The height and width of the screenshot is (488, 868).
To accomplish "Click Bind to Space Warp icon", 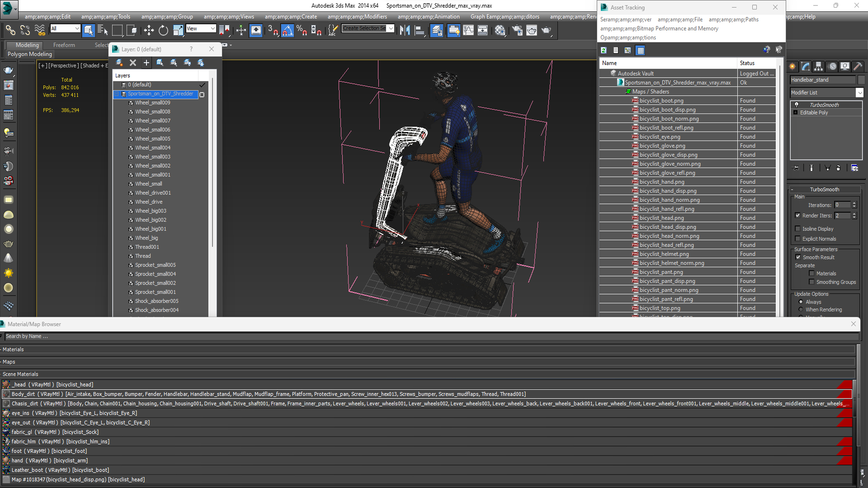I will [40, 30].
